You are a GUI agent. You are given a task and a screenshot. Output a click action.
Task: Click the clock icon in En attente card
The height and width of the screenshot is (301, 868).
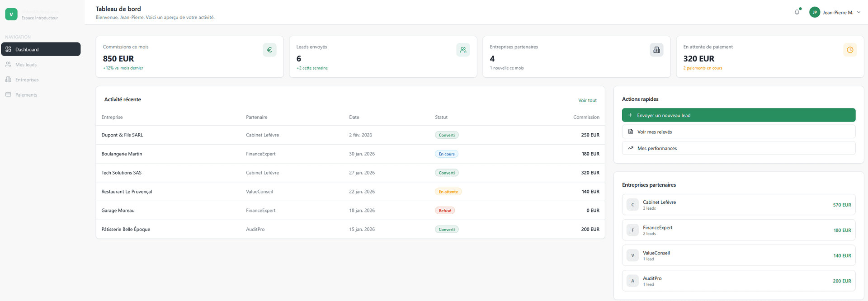850,50
